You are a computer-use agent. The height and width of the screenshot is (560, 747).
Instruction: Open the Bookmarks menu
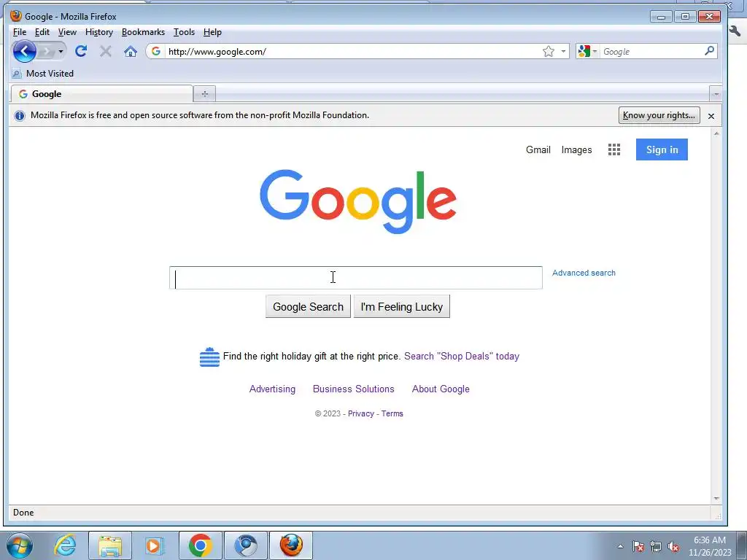point(143,32)
